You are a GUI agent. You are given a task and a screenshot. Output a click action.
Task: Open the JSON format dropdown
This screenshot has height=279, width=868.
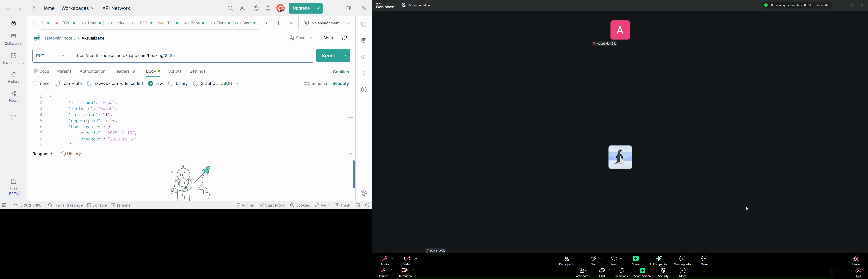coord(231,84)
